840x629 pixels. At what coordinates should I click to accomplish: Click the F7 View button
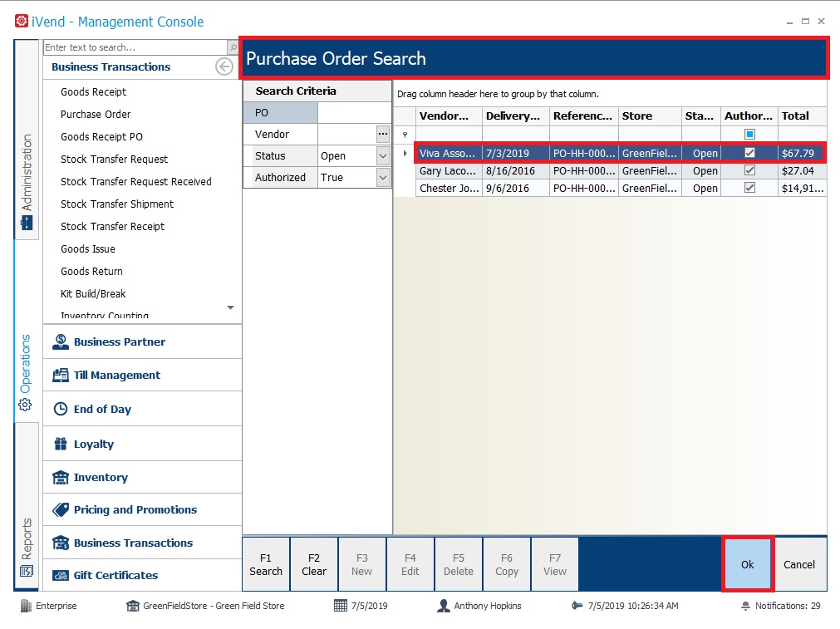click(555, 565)
